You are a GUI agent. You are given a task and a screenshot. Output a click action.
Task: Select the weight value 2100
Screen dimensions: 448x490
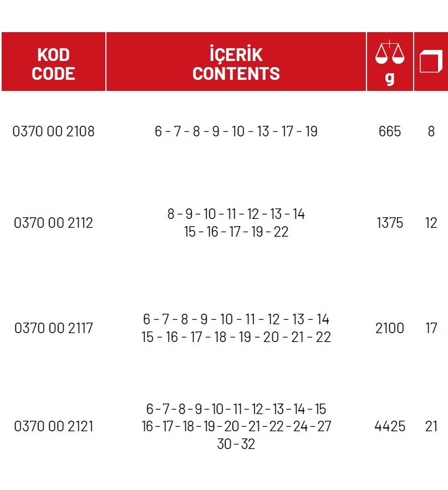tap(390, 328)
